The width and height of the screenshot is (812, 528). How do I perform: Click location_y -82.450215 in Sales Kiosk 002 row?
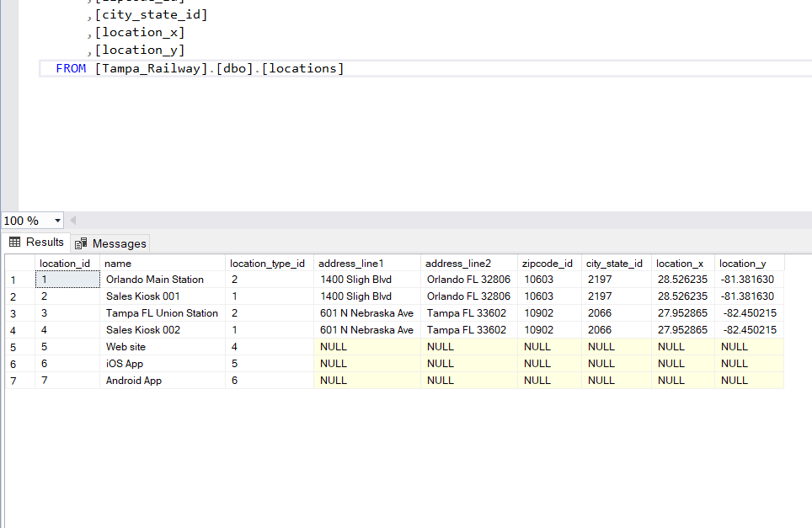click(x=749, y=330)
